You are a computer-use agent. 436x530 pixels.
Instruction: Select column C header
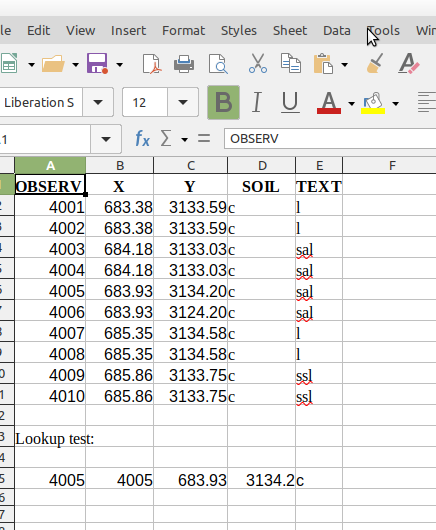(191, 165)
